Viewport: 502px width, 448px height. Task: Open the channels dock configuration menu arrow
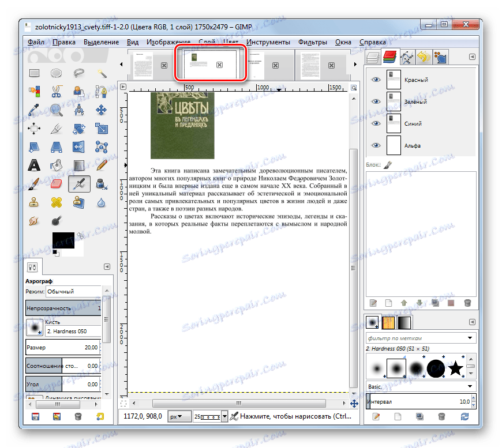pyautogui.click(x=472, y=57)
